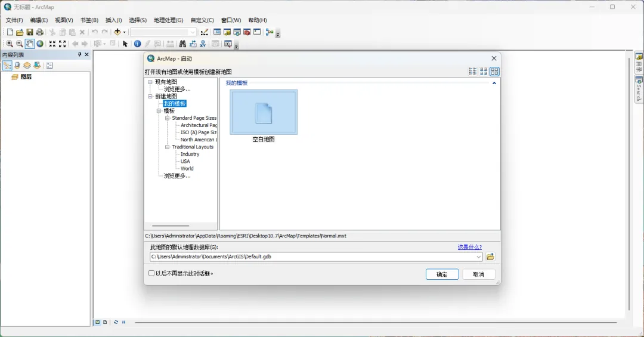
Task: Click the Print icon in the toolbar
Action: pos(39,32)
